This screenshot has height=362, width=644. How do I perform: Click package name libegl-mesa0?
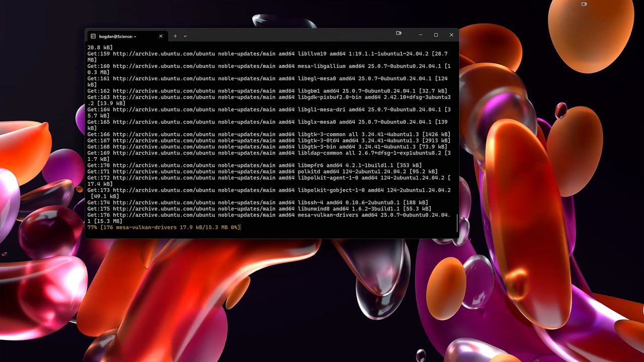point(317,78)
